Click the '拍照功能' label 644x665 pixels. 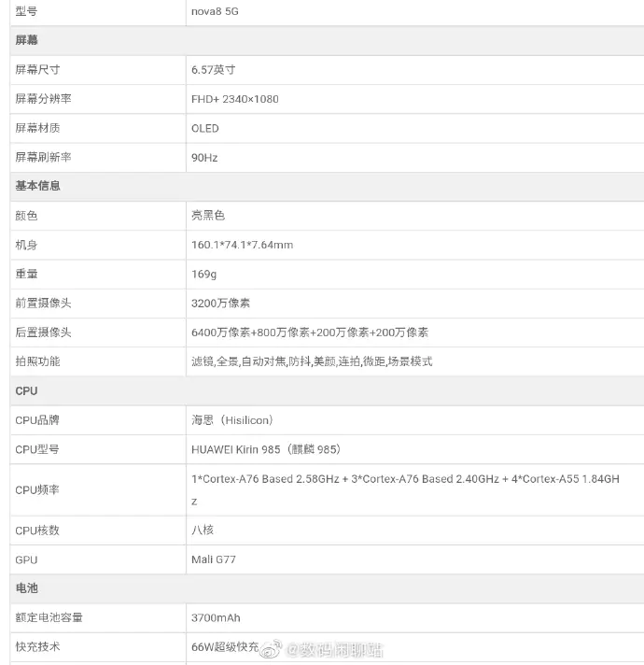tap(37, 361)
